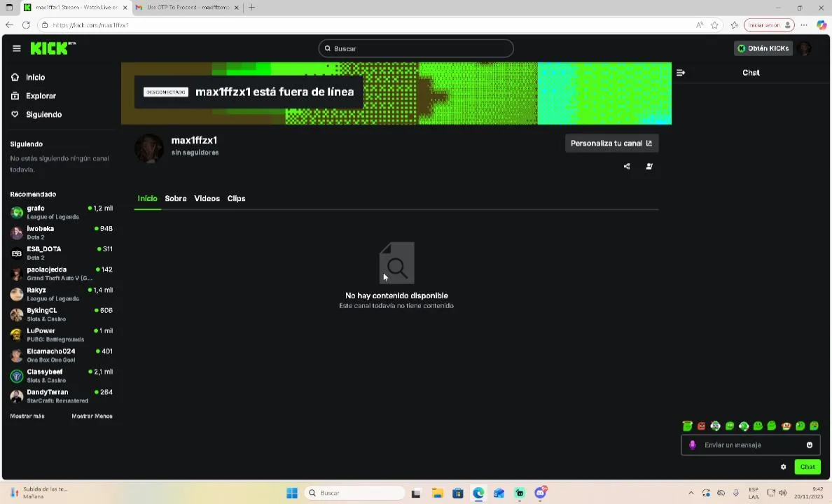Open Siguiendo in the sidebar
This screenshot has height=504, width=832.
point(43,115)
